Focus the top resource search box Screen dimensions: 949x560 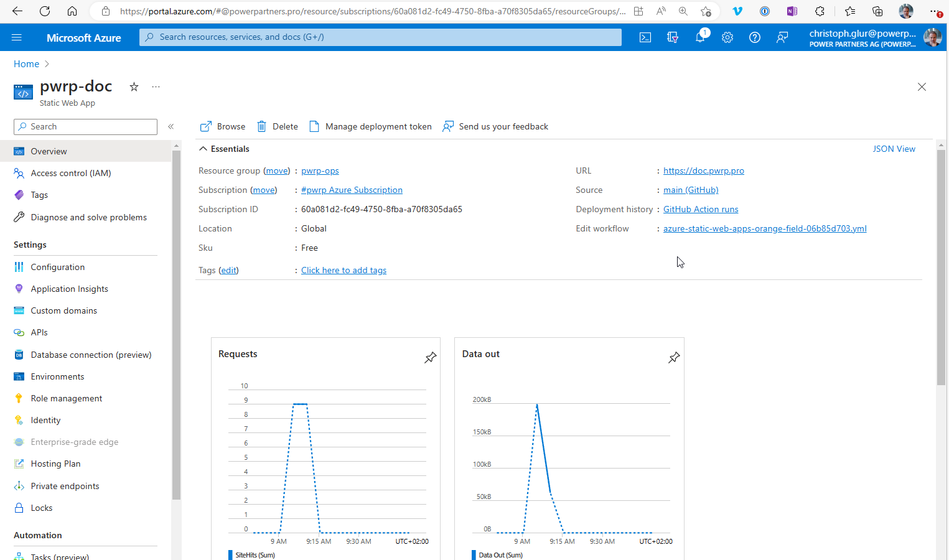[x=380, y=37]
